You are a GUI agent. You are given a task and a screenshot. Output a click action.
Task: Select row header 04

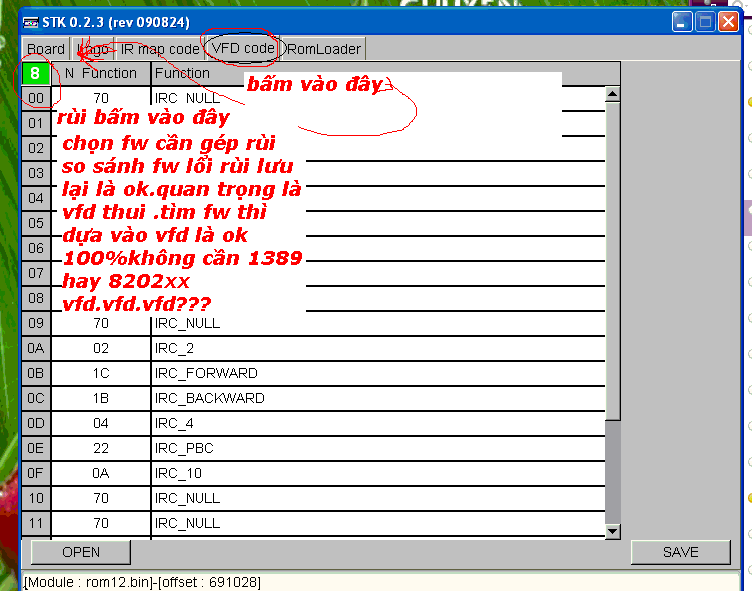click(x=36, y=198)
